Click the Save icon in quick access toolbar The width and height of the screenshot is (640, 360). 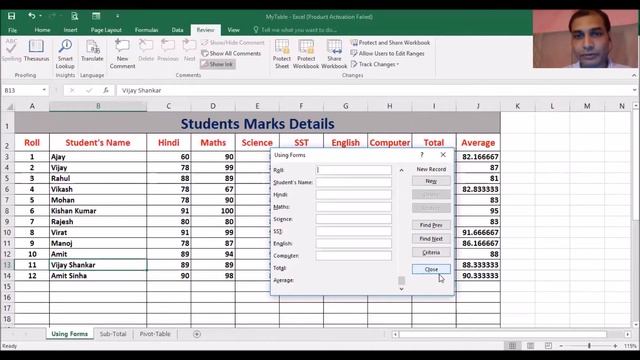pos(11,16)
